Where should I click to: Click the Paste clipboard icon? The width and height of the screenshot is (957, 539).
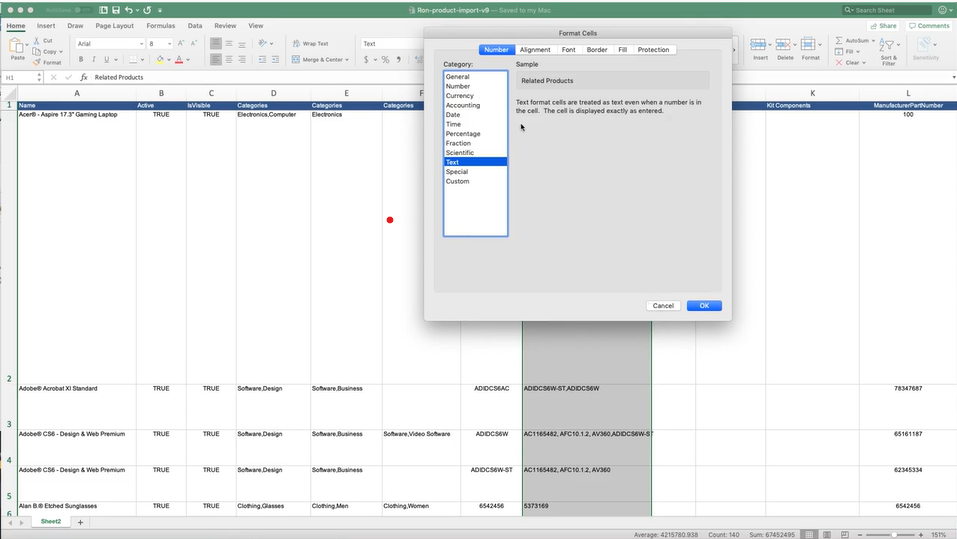(x=17, y=47)
